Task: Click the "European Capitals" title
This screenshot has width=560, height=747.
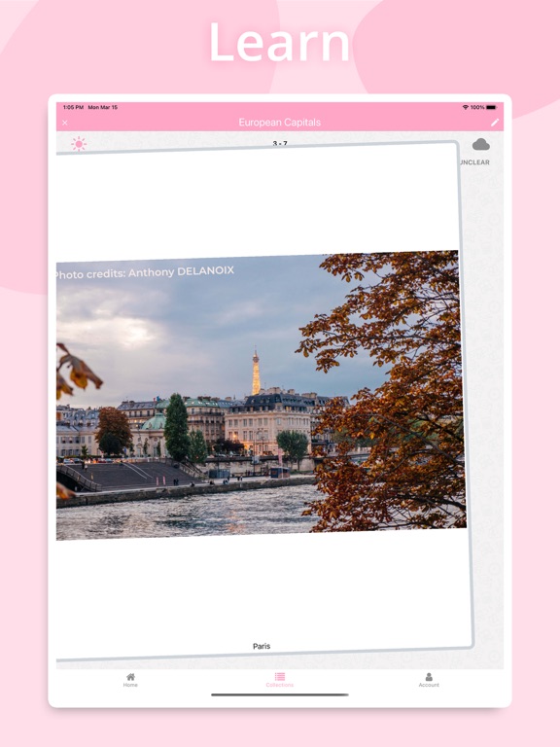Action: 280,123
